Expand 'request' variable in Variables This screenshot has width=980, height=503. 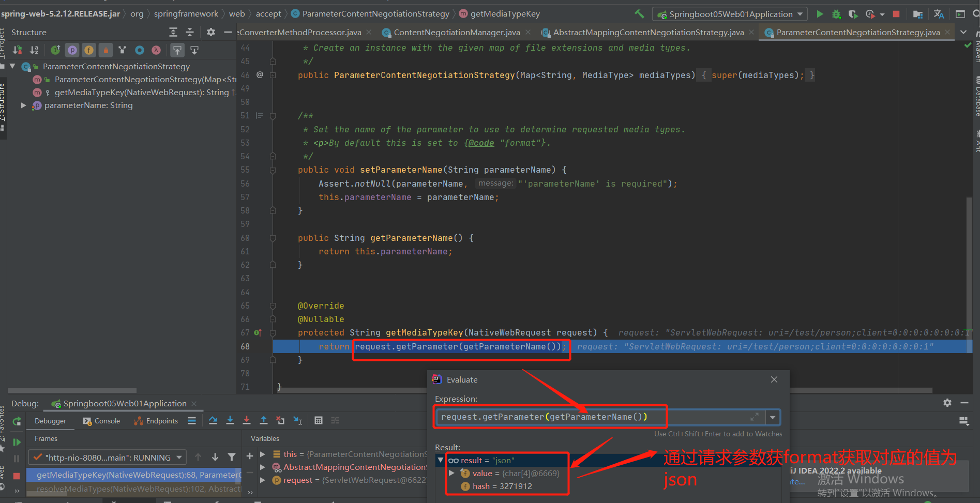point(263,480)
